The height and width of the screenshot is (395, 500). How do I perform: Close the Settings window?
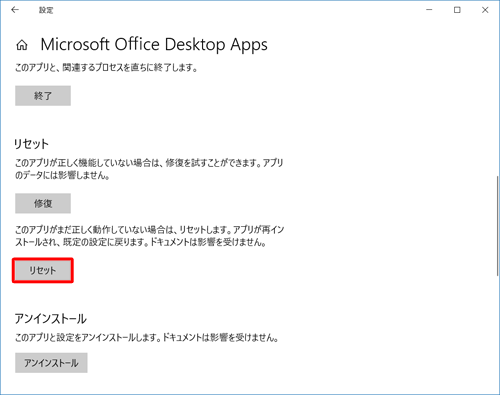[x=485, y=10]
